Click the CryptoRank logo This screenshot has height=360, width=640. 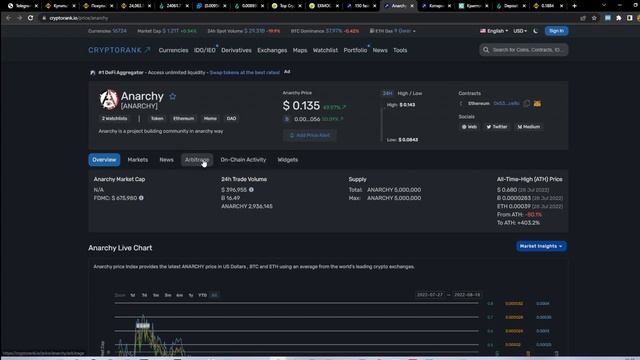[x=119, y=50]
